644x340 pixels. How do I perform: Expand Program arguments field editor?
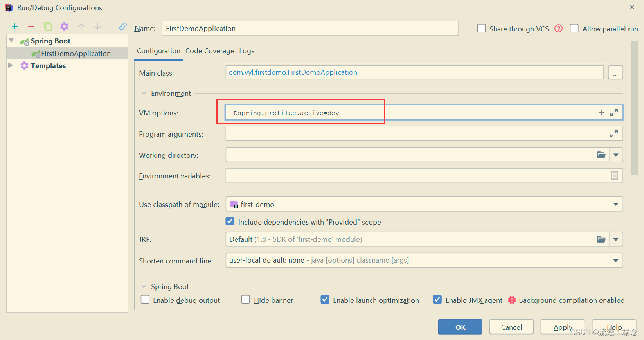[614, 134]
